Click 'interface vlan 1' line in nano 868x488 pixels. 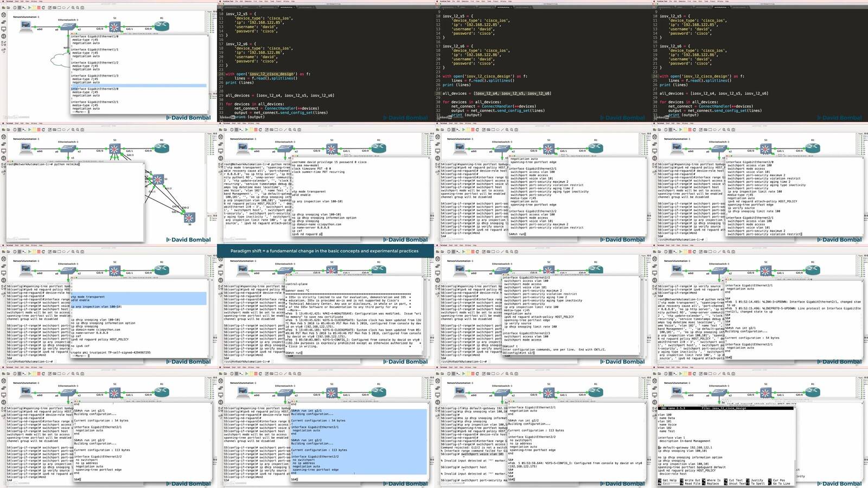coord(671,438)
